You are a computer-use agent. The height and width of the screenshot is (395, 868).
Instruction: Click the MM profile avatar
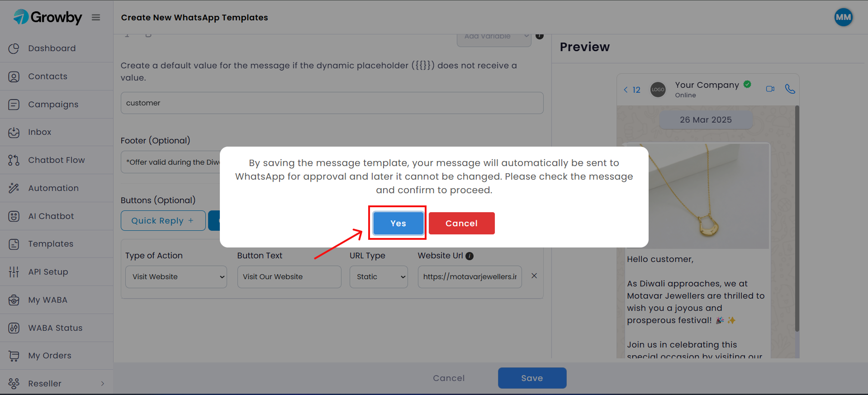pyautogui.click(x=843, y=18)
